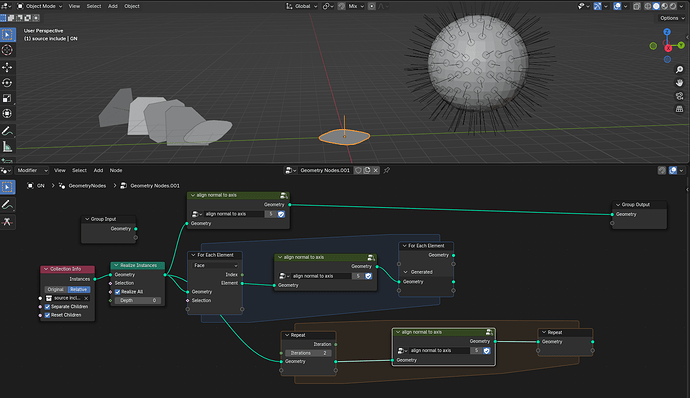The width and height of the screenshot is (690, 398).
Task: Toggle Reset Children checkbox
Action: 47,315
